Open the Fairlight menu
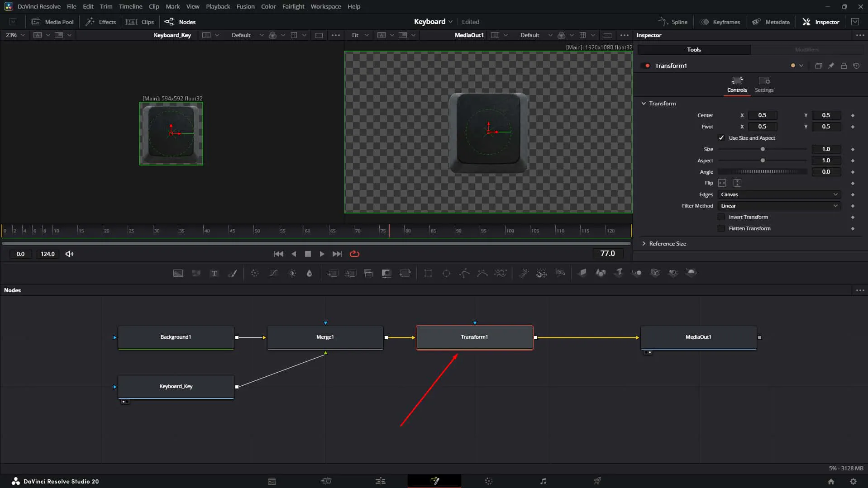The height and width of the screenshot is (488, 868). [x=293, y=6]
